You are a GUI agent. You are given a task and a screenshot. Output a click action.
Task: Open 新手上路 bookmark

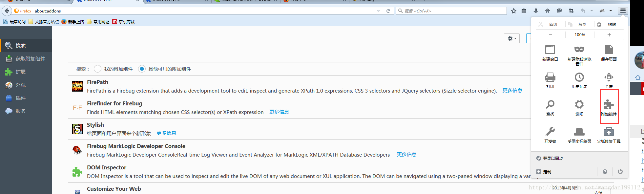pyautogui.click(x=73, y=22)
